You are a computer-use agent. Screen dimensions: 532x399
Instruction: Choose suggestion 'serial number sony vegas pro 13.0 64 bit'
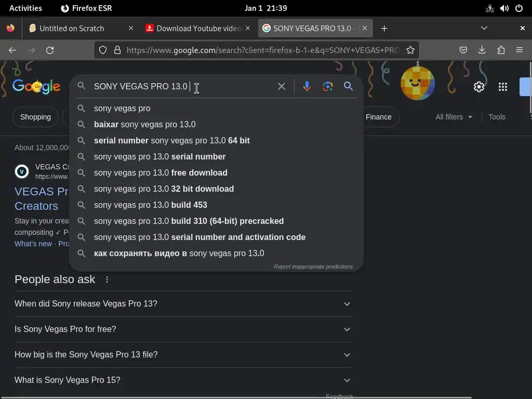click(x=217, y=140)
